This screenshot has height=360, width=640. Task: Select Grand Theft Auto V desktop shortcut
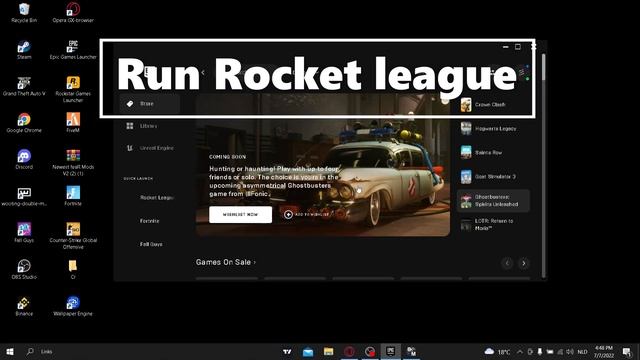(x=24, y=86)
